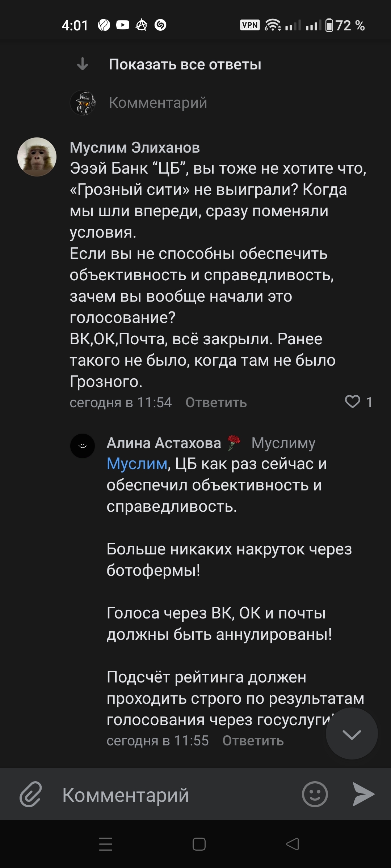The height and width of the screenshot is (868, 391).
Task: Open Алина Астахова's profile name
Action: (x=164, y=443)
